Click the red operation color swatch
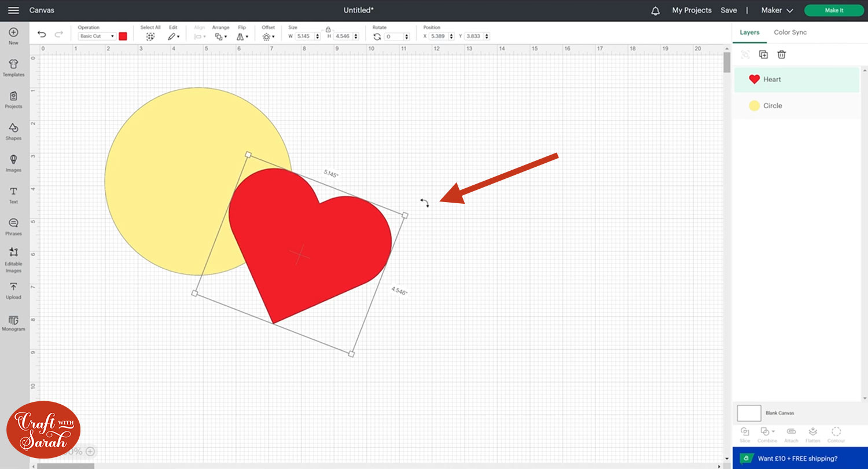Screen dimensions: 868x469 [x=123, y=36]
